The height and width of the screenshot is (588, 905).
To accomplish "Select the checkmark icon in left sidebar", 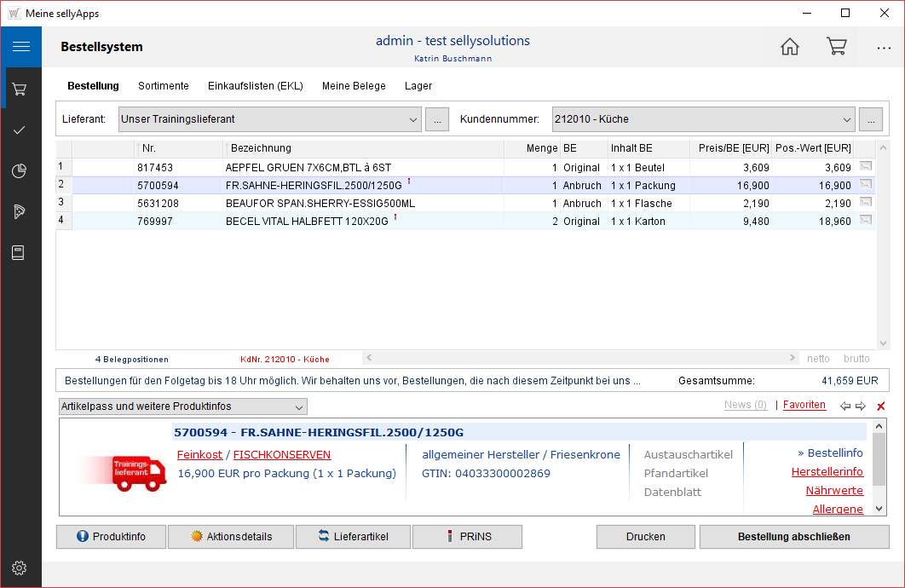I will pos(20,130).
